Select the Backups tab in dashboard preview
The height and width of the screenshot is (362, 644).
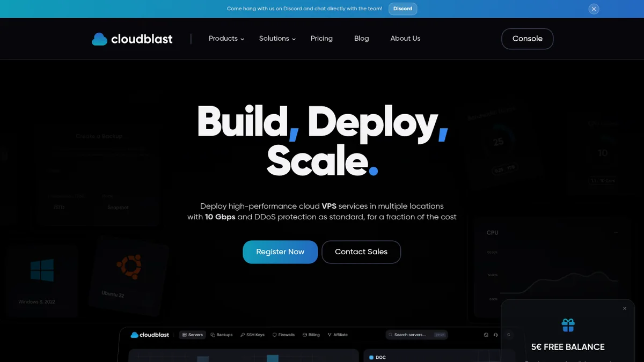222,335
